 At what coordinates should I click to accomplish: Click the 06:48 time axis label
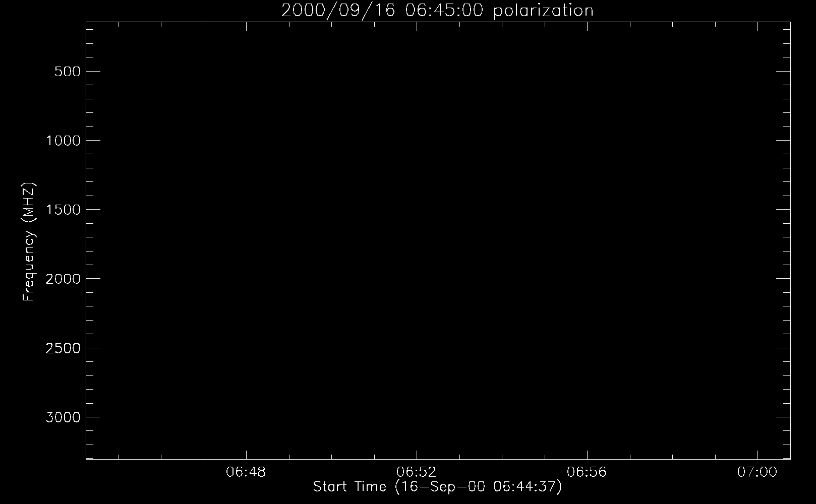click(246, 472)
